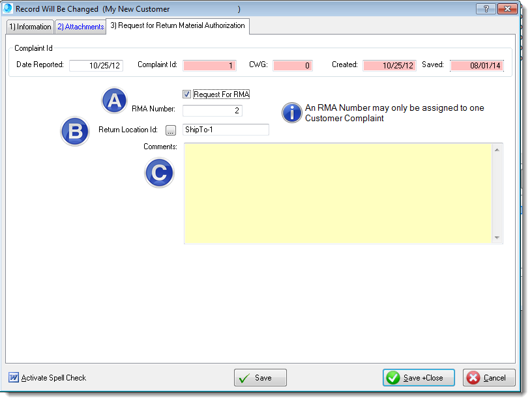Cancel the record changes
Viewport: 532px width, 402px height.
pos(489,378)
